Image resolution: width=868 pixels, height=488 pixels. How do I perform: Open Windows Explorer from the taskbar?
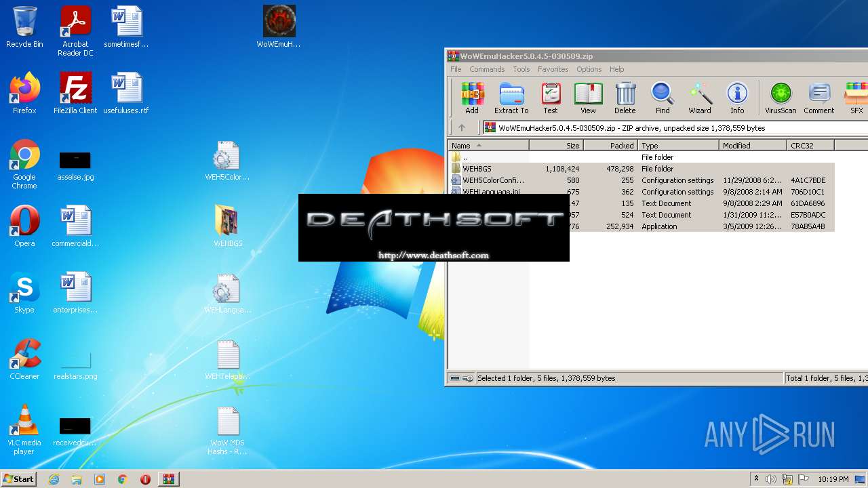[x=77, y=479]
